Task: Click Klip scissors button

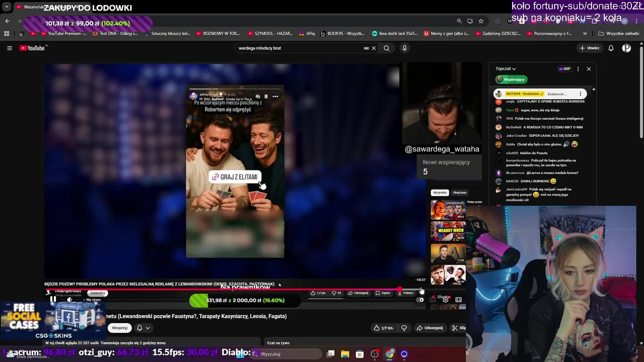Action: [459, 328]
